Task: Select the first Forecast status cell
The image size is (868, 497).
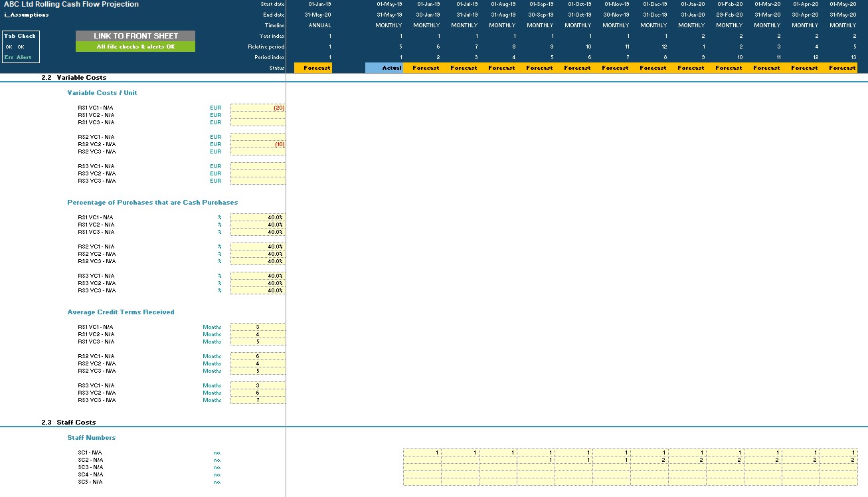Action: [x=313, y=67]
